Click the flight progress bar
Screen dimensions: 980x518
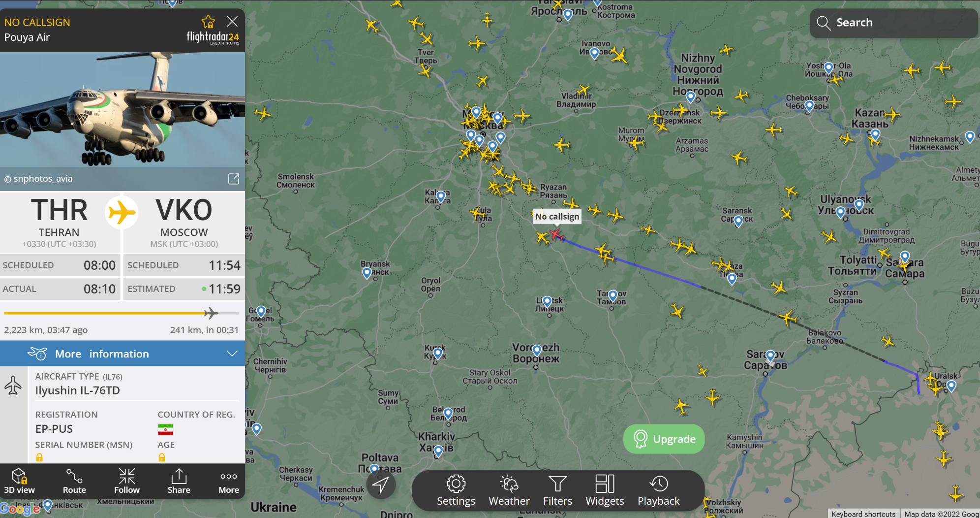pyautogui.click(x=122, y=313)
